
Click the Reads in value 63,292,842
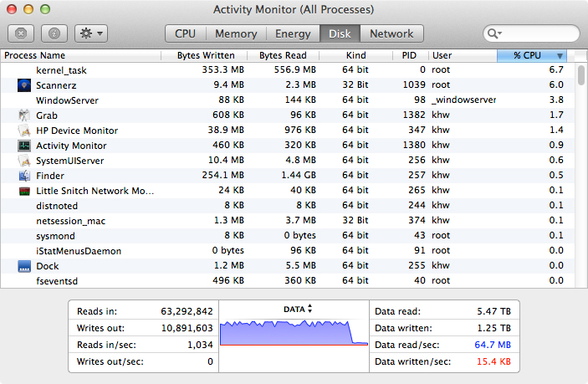tap(187, 311)
